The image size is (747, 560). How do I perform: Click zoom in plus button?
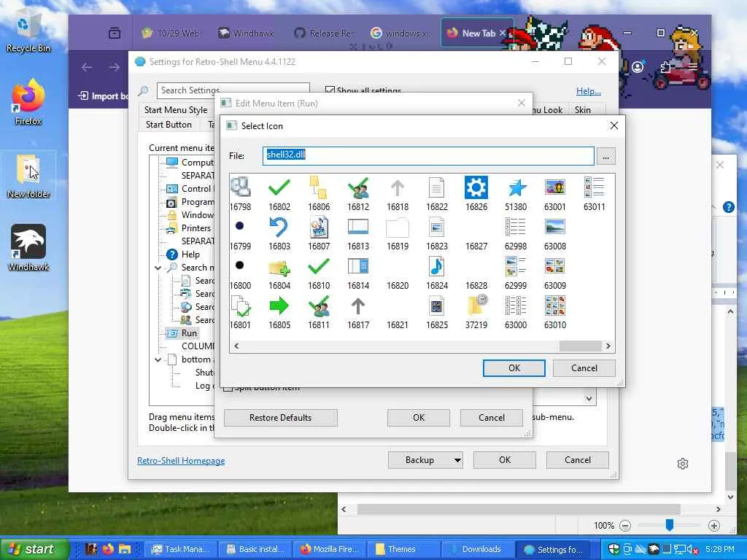[x=713, y=526]
